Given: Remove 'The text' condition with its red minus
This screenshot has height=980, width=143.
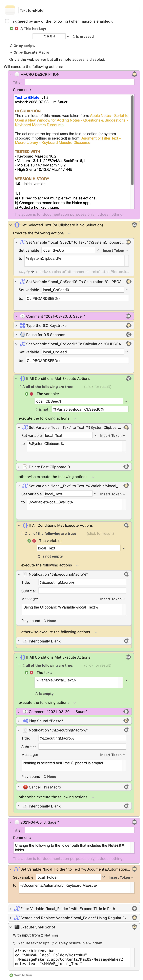Looking at the screenshot, I should point(32,673).
